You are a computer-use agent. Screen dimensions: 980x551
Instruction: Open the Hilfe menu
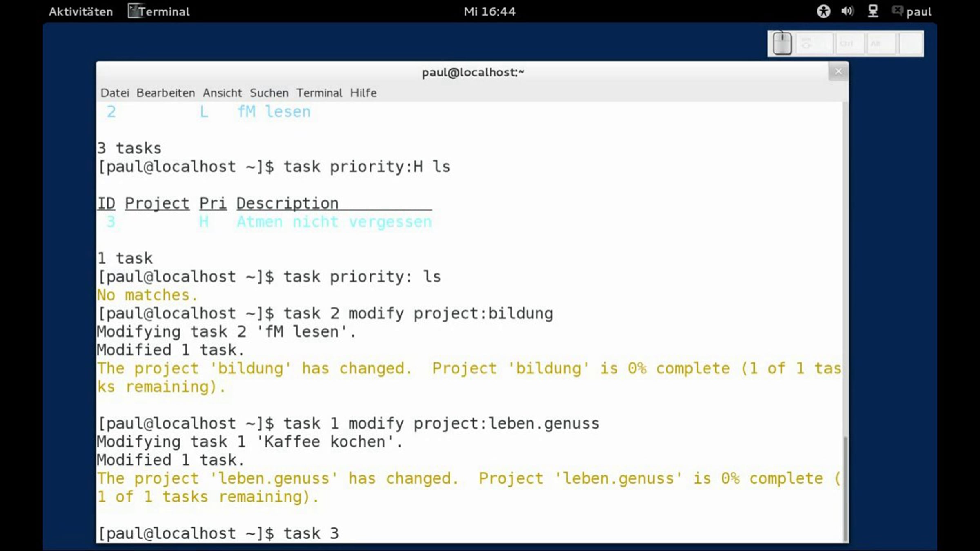point(363,93)
